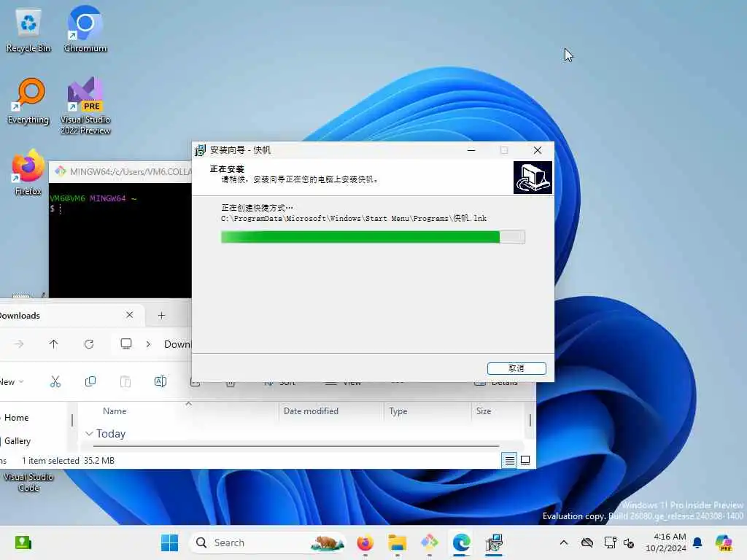
Task: Click the Cut scissors icon
Action: tap(55, 381)
